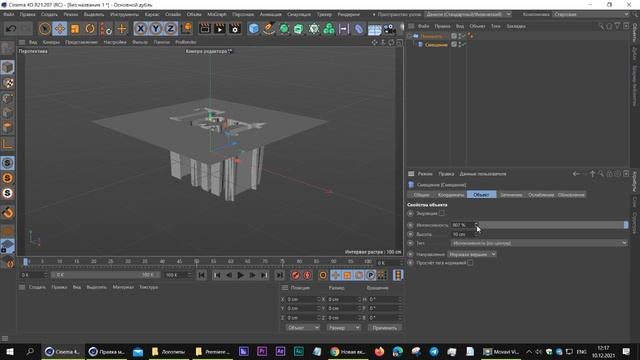Toggle the Z axis lock
Image resolution: width=640 pixels, height=360 pixels.
(x=171, y=29)
